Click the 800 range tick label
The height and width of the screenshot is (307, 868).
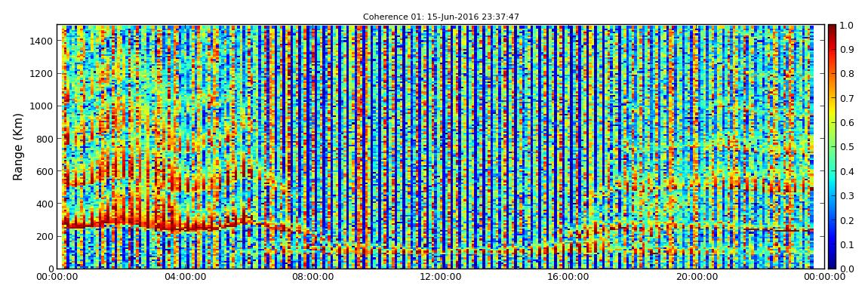(x=45, y=139)
